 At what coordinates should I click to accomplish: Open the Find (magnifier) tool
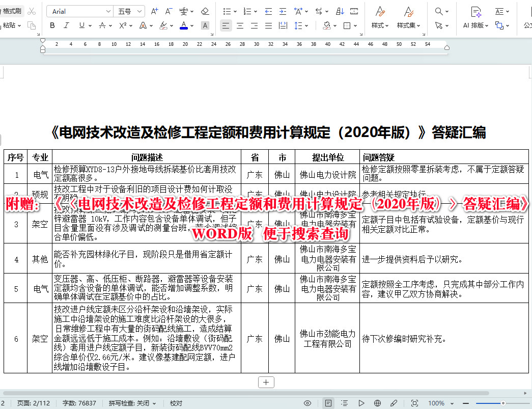tap(437, 11)
